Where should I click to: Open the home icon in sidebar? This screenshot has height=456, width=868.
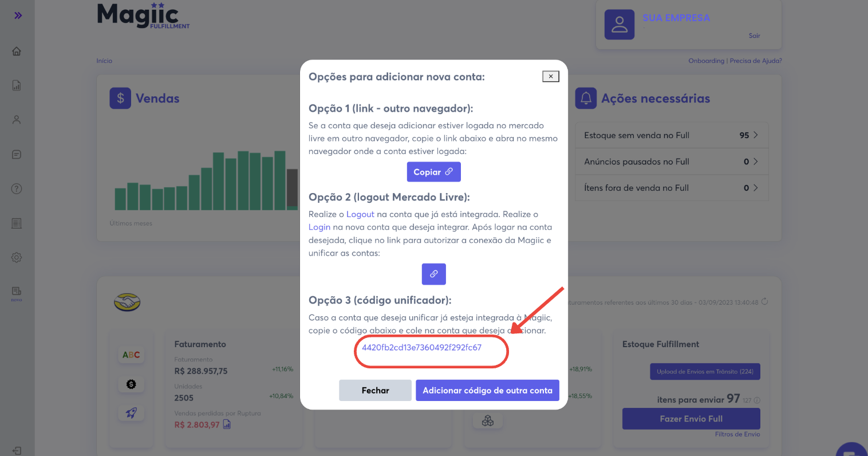point(17,51)
